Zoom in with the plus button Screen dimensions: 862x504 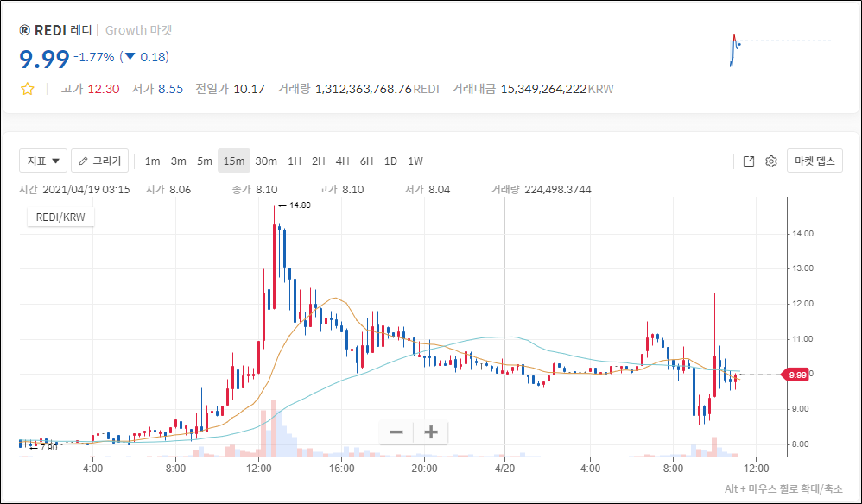pos(431,432)
